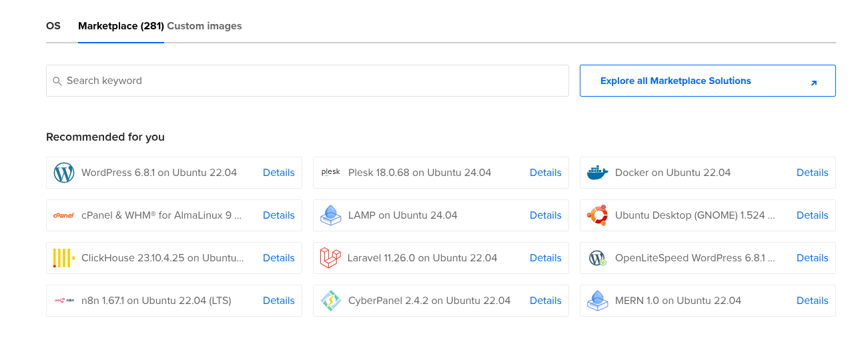Click the Laravel logo icon
868x362 pixels.
pyautogui.click(x=331, y=258)
